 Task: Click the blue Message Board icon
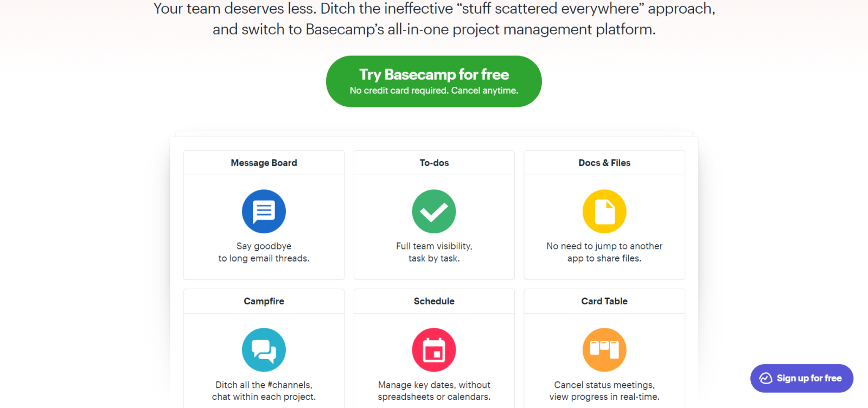[x=264, y=211]
